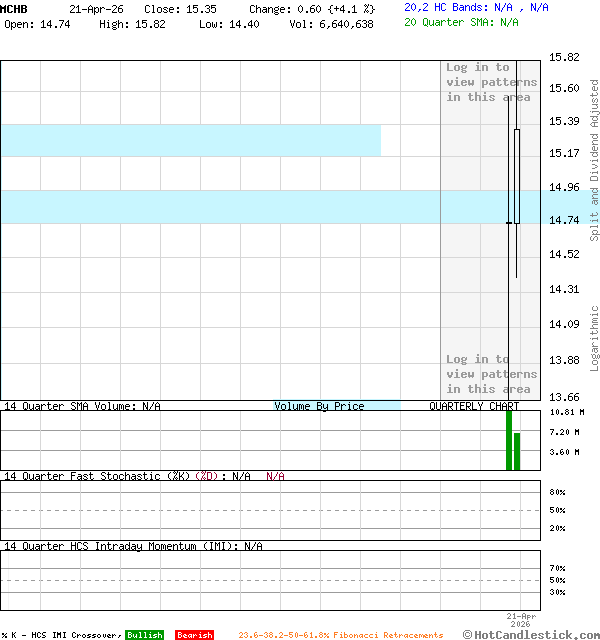Viewport: 600px width, 640px height.
Task: Click the tallest green volume bar
Action: pos(509,440)
